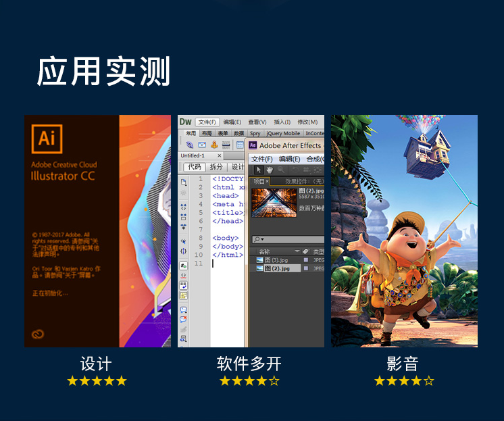Viewport: 504px width, 421px height.
Task: Click label color swatch for 图 (3).jpg
Action: pyautogui.click(x=305, y=259)
